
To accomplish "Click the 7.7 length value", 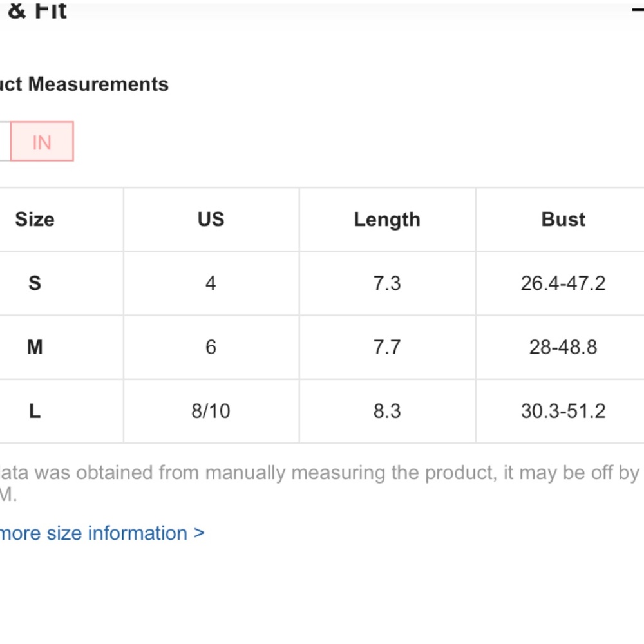I will coord(387,347).
